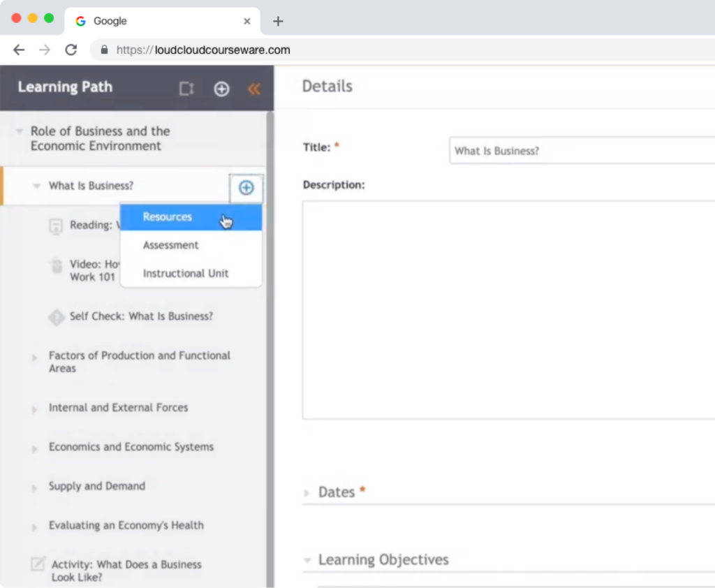Click the Video: How Work 101 icon
Viewport: 715px width, 588px height.
56,266
